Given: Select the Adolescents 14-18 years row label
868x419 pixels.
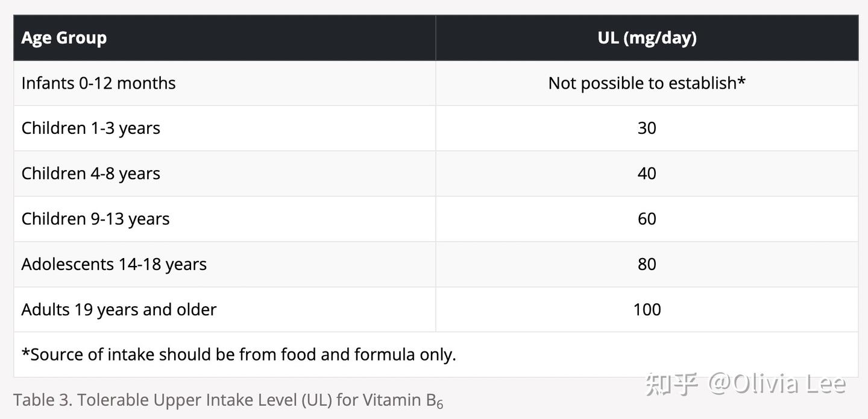Looking at the screenshot, I should [114, 264].
